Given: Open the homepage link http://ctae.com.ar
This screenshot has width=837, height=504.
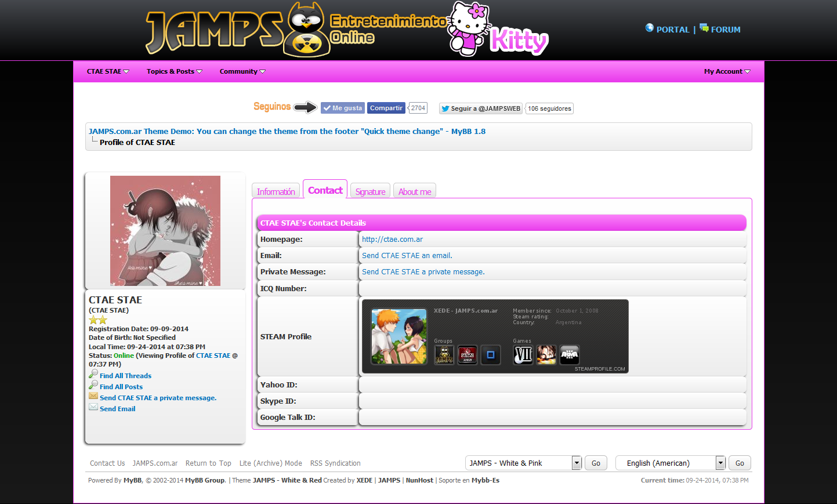Looking at the screenshot, I should (x=392, y=240).
